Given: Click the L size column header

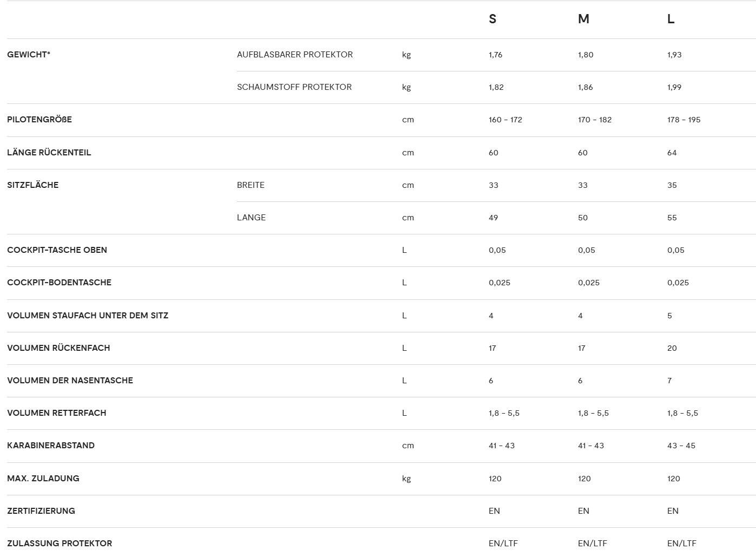Looking at the screenshot, I should pyautogui.click(x=670, y=19).
